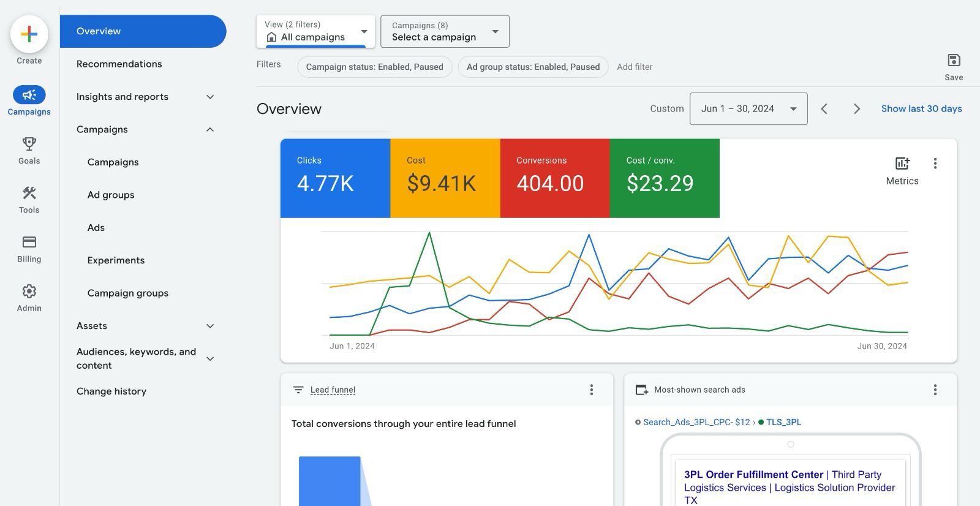Open the Lead funnel card's three-dot menu
980x506 pixels.
click(x=591, y=390)
